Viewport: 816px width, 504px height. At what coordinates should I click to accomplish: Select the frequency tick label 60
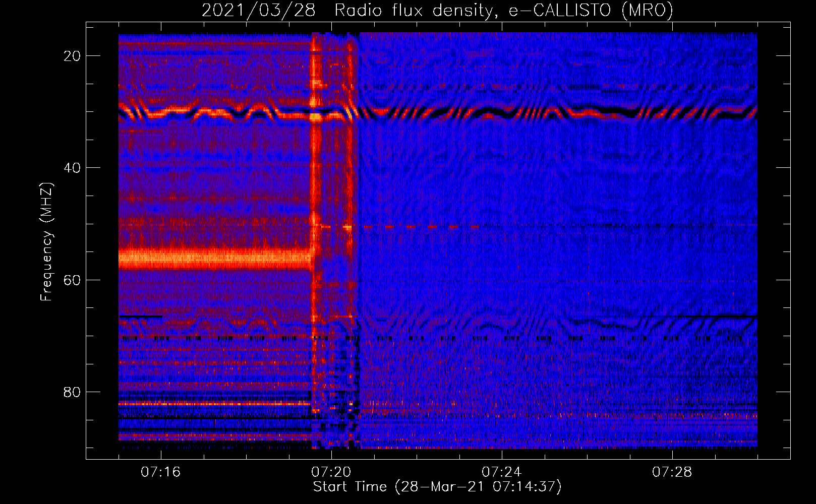point(72,280)
